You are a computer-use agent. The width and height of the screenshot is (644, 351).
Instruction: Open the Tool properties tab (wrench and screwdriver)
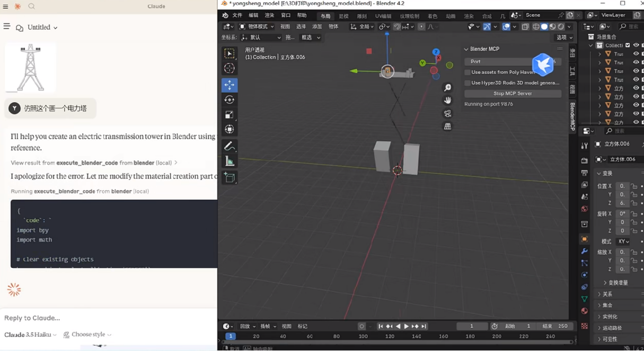584,146
